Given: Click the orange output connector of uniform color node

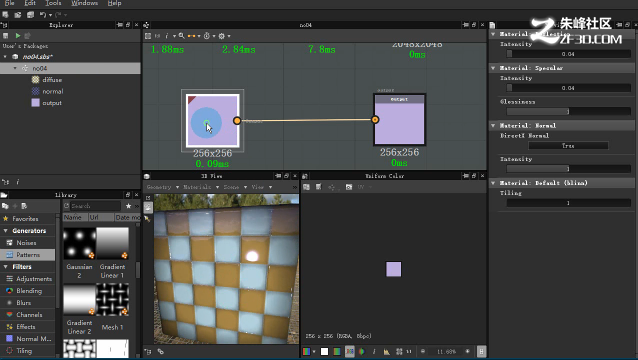Looking at the screenshot, I should point(237,120).
